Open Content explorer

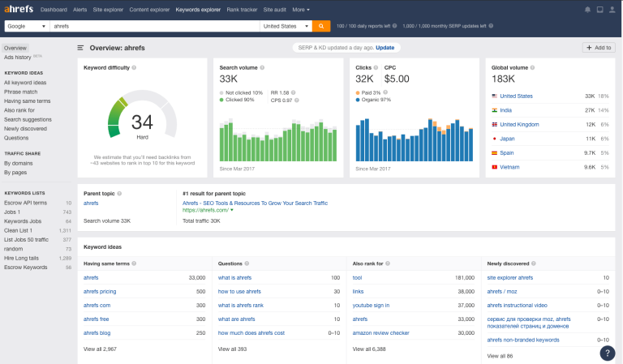[149, 10]
